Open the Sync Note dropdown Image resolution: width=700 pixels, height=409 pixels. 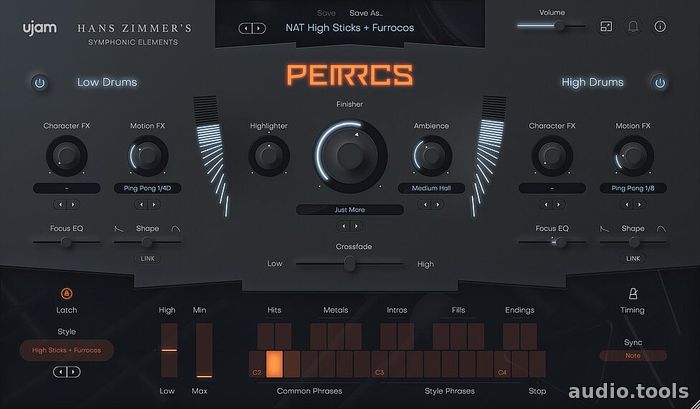633,356
